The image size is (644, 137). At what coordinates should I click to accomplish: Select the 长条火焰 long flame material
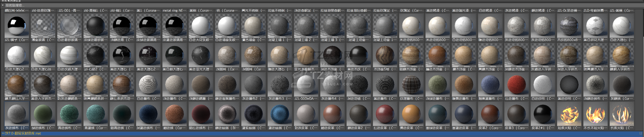point(622,114)
